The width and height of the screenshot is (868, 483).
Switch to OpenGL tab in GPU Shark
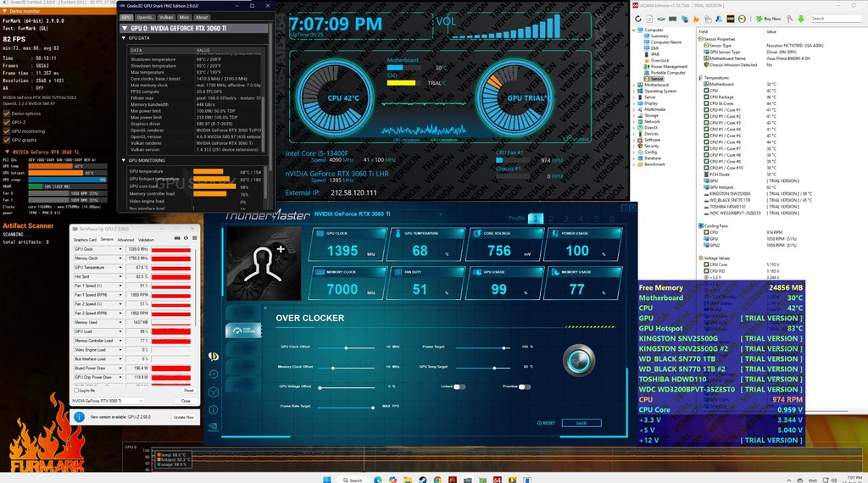(144, 17)
